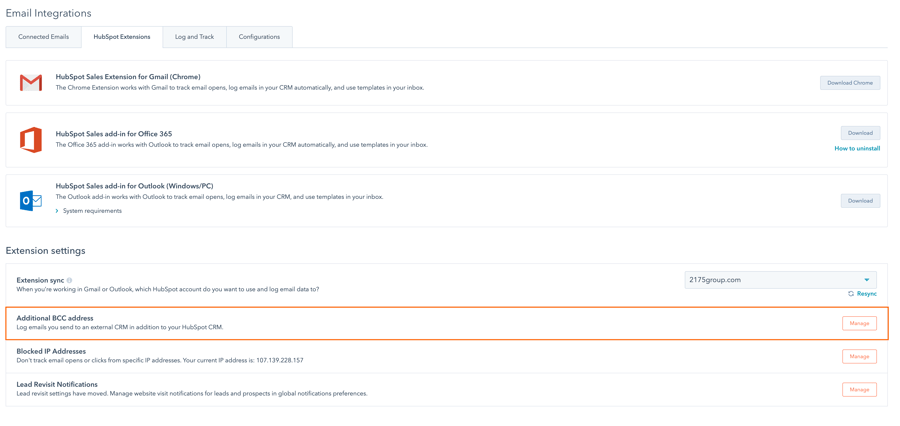Image resolution: width=900 pixels, height=426 pixels.
Task: Click the Download Chrome button
Action: [x=849, y=83]
